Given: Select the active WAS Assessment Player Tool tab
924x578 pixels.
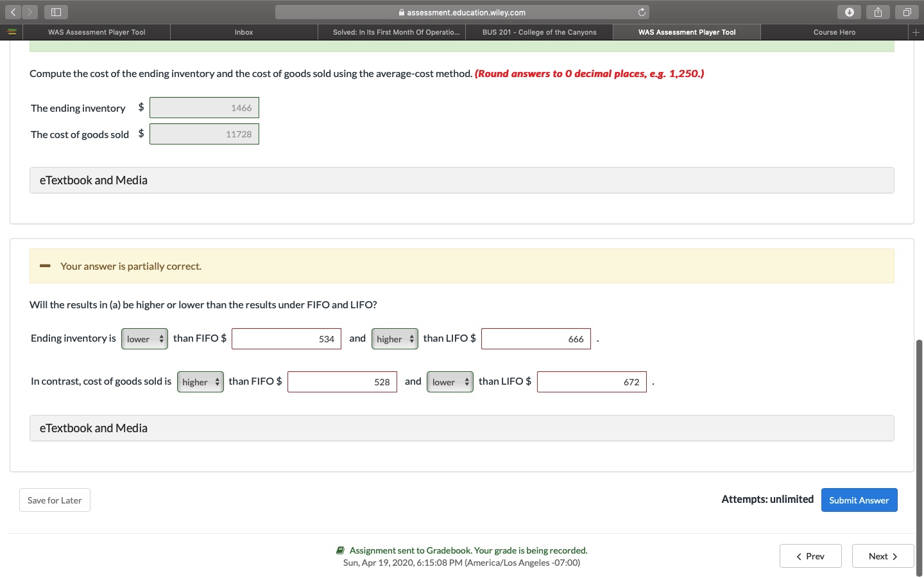Looking at the screenshot, I should click(x=687, y=32).
